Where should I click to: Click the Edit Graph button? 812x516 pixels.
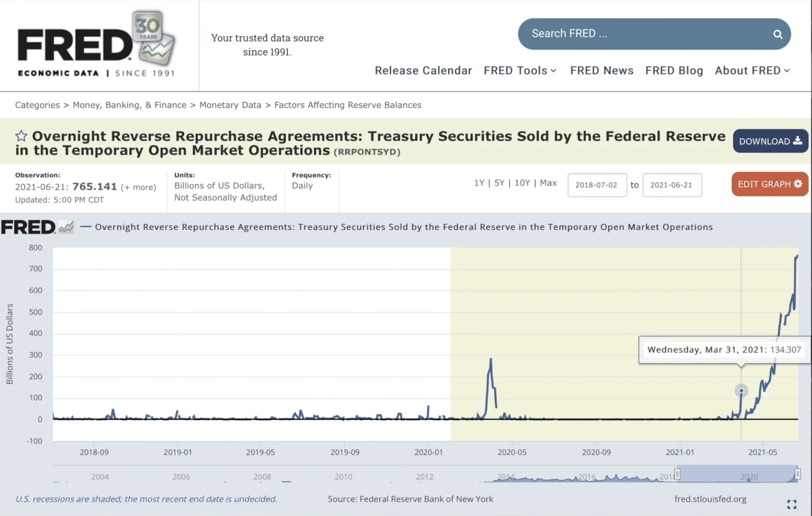(770, 184)
